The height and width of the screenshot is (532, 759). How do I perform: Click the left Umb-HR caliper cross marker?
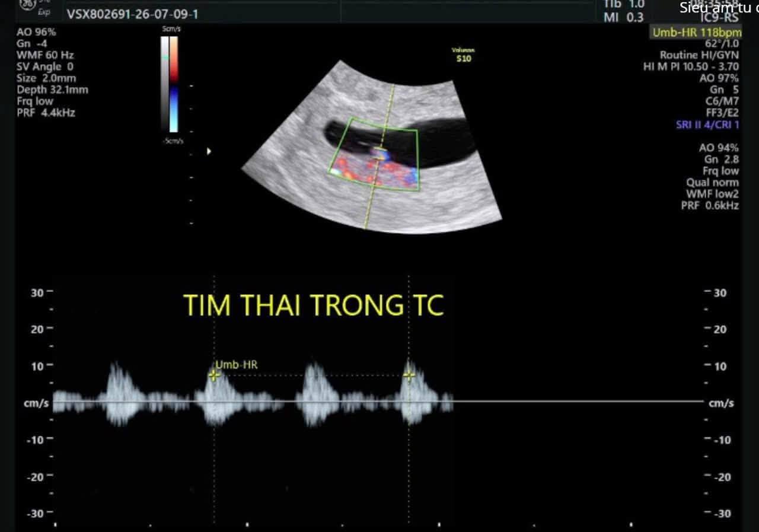(x=214, y=375)
